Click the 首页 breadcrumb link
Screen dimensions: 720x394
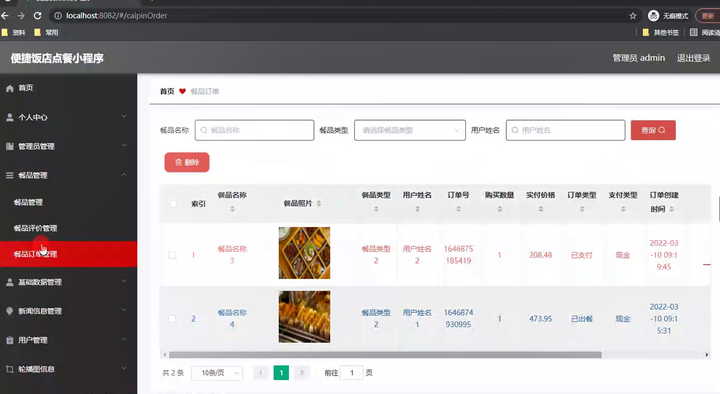tap(167, 91)
